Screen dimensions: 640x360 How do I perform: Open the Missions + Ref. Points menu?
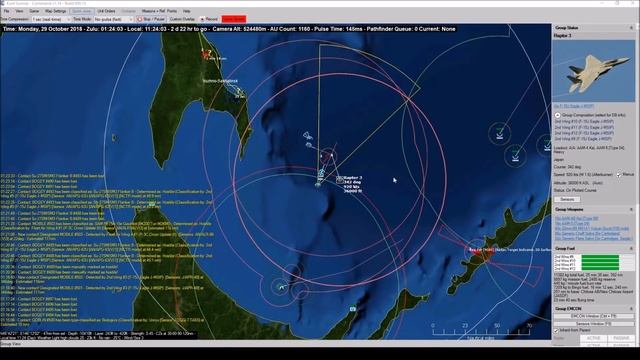tap(159, 11)
